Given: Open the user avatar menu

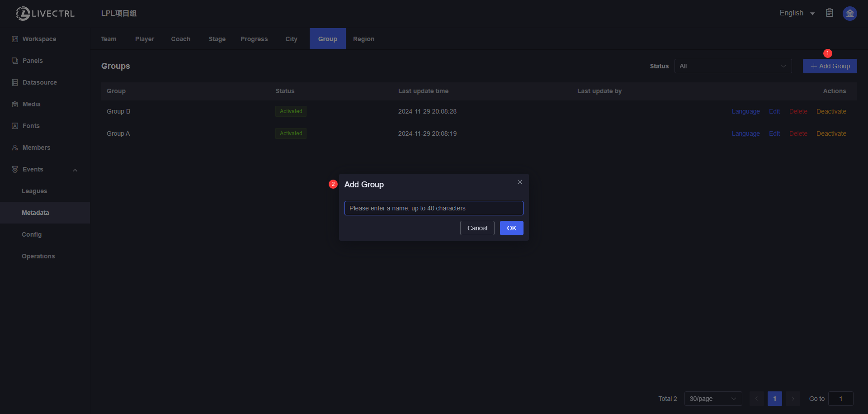Looking at the screenshot, I should (x=849, y=14).
